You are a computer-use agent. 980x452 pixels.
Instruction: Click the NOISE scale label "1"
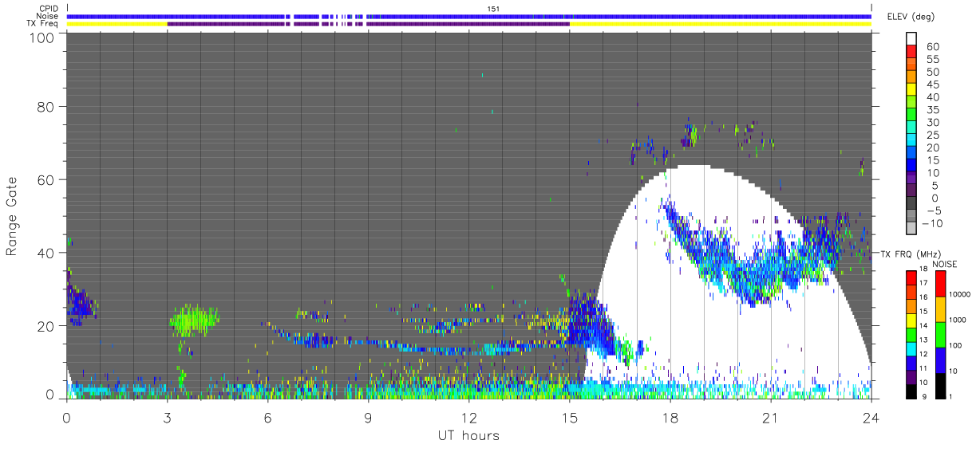point(949,397)
